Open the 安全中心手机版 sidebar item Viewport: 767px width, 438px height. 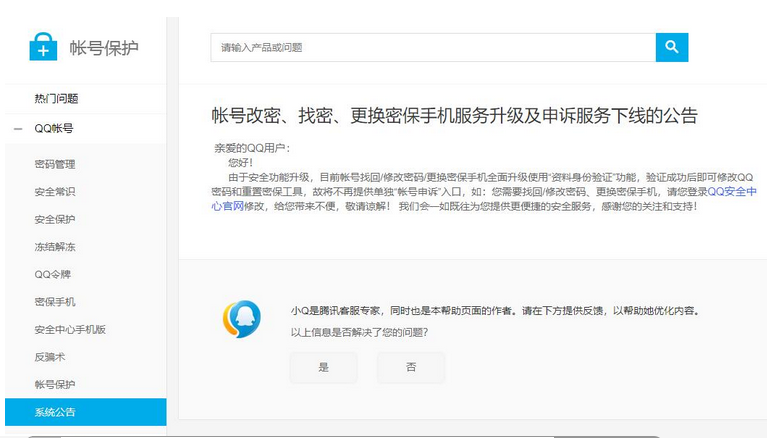pos(70,330)
